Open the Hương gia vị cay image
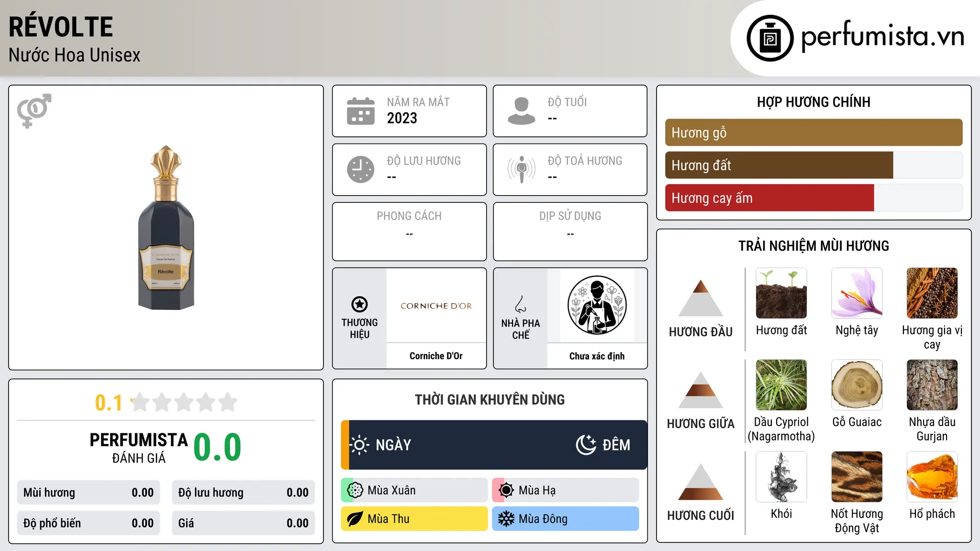980x551 pixels. click(932, 293)
